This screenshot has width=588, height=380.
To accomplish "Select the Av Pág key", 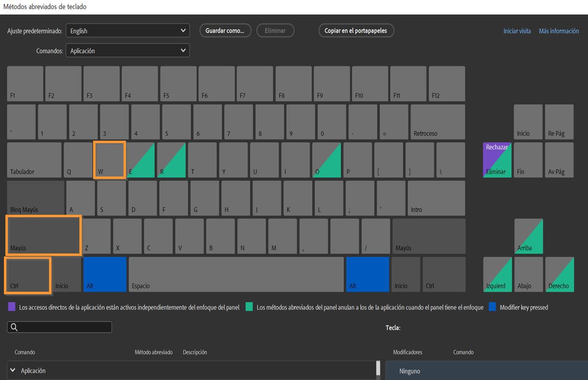I will [559, 160].
